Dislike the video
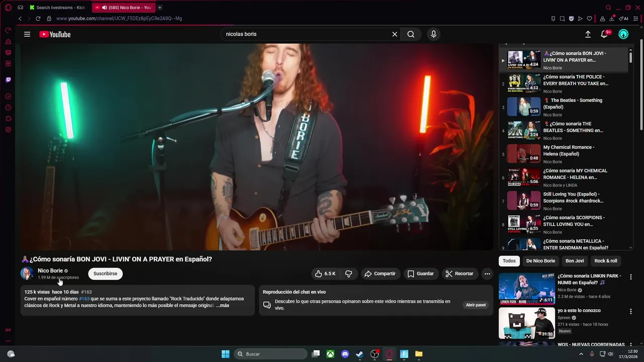Viewport: 644px width, 362px height. point(349,274)
